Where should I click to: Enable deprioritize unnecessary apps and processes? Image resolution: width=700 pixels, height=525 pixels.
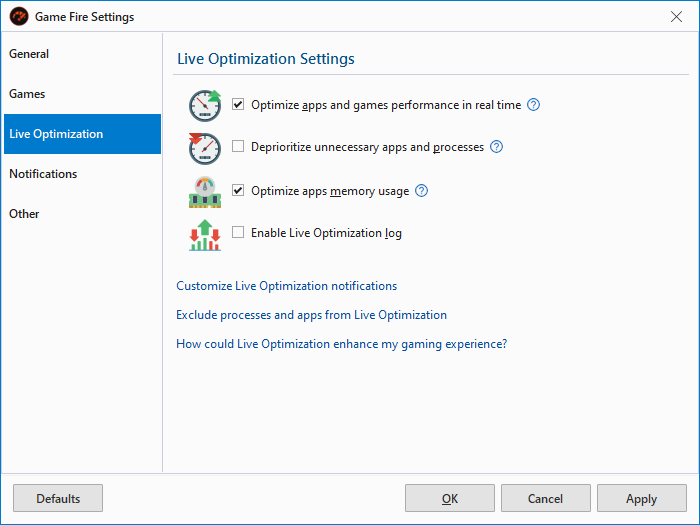(238, 147)
